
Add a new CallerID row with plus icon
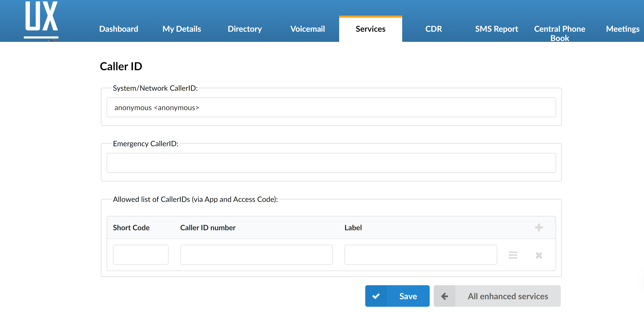(x=539, y=227)
